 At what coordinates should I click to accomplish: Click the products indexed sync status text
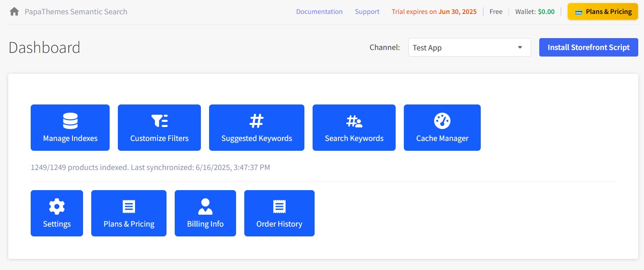[x=150, y=167]
